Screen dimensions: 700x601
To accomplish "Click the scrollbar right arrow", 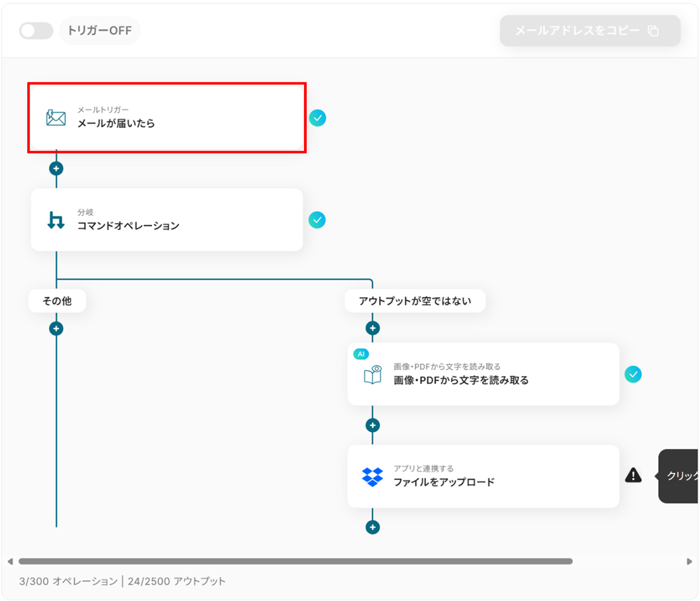I will click(x=689, y=562).
